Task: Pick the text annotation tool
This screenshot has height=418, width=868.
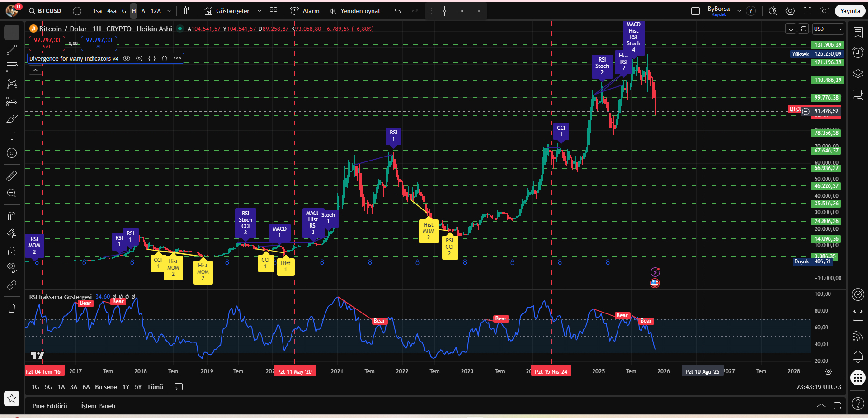Action: pos(12,136)
